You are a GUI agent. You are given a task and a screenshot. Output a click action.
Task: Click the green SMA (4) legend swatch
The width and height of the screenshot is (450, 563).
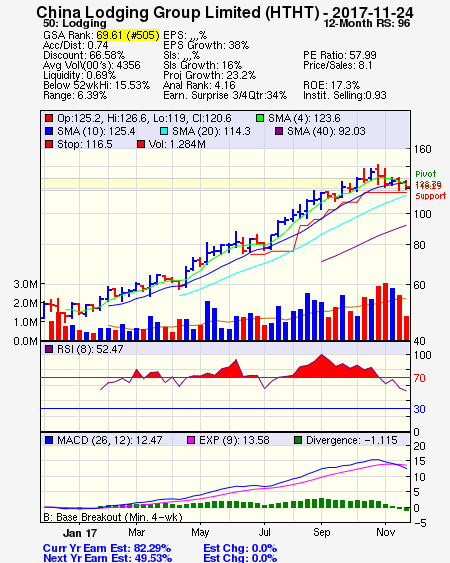[x=260, y=118]
